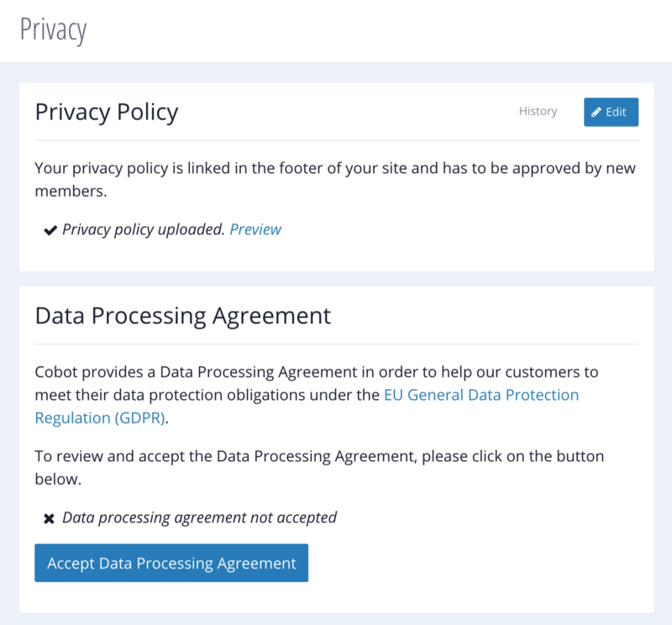672x625 pixels.
Task: Open the privacy policy History
Action: 538,111
